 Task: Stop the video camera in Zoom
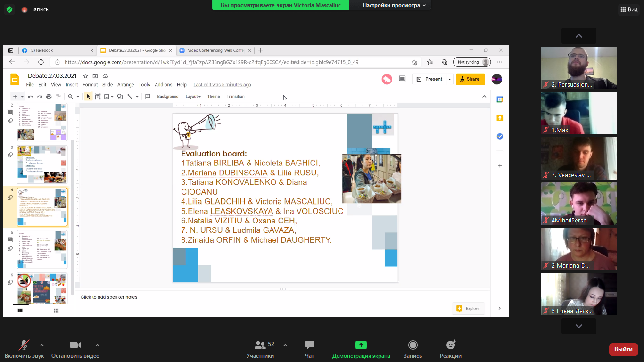pyautogui.click(x=75, y=345)
